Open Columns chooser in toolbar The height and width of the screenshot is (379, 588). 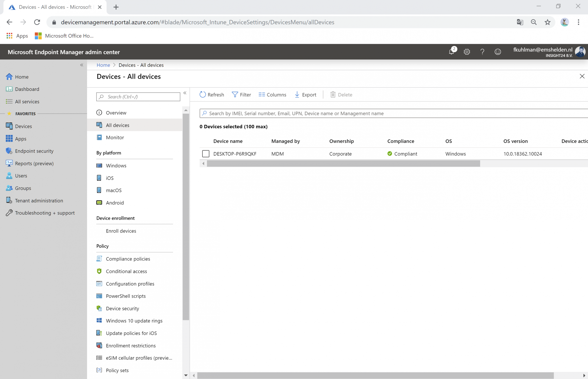click(272, 95)
